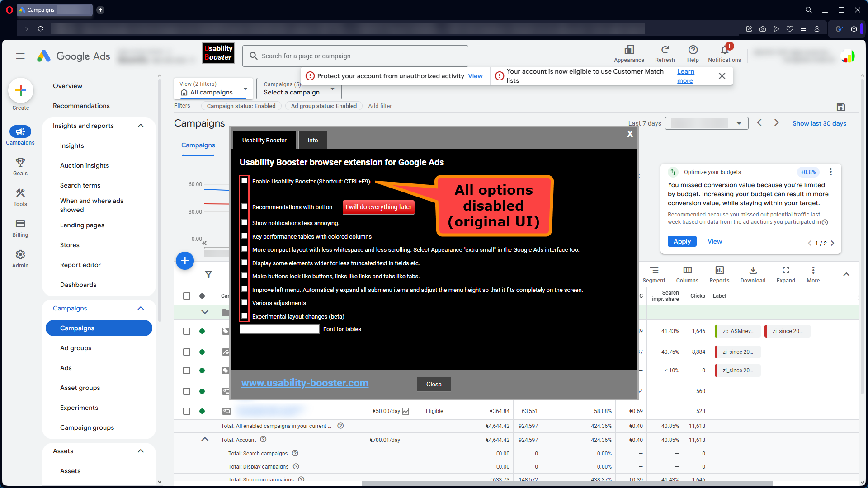Open the Billing section
This screenshot has height=488, width=868.
click(x=20, y=227)
